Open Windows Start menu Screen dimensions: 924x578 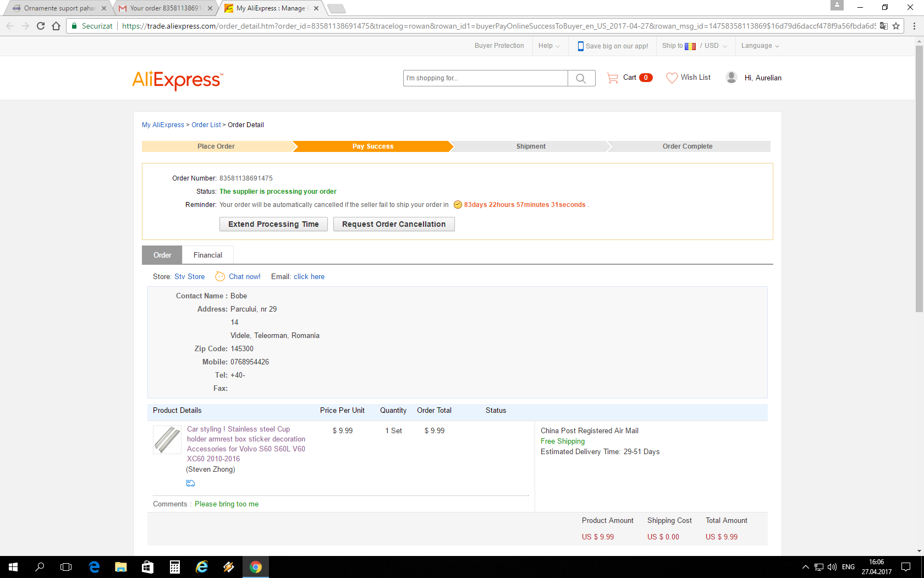13,567
